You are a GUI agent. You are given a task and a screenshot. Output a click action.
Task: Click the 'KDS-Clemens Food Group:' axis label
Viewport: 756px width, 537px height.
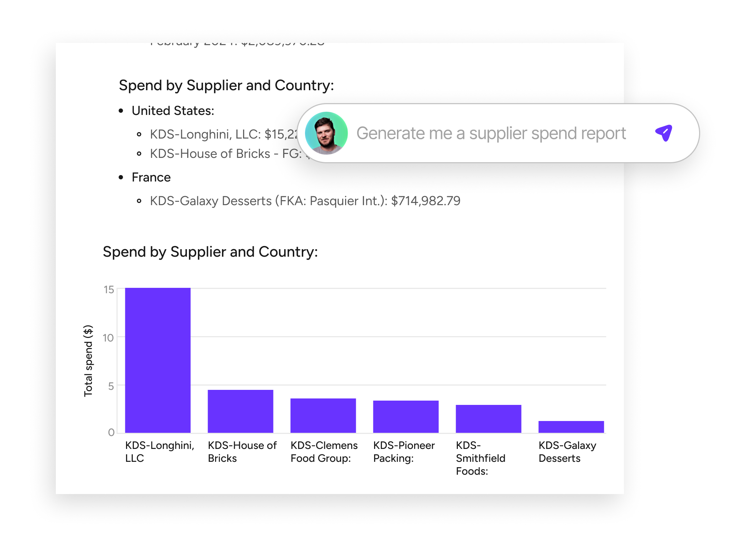click(x=324, y=452)
